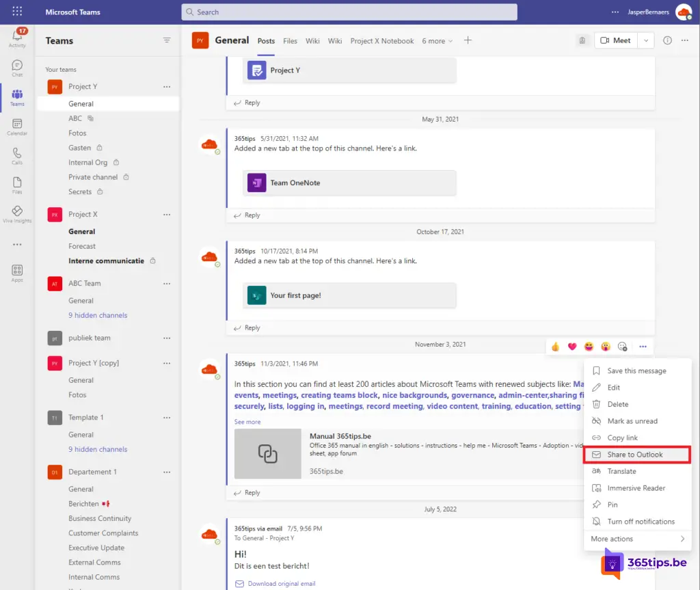The image size is (700, 590).
Task: Select Share to Outlook menu option
Action: 636,455
